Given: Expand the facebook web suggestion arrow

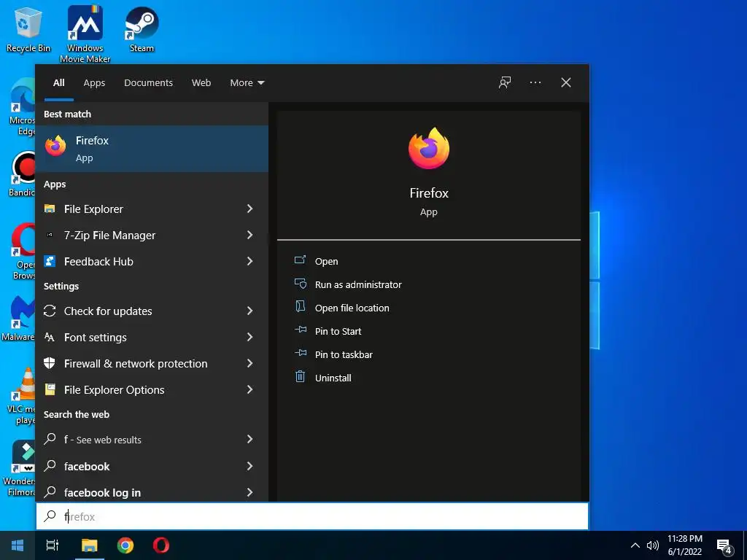Looking at the screenshot, I should click(249, 466).
